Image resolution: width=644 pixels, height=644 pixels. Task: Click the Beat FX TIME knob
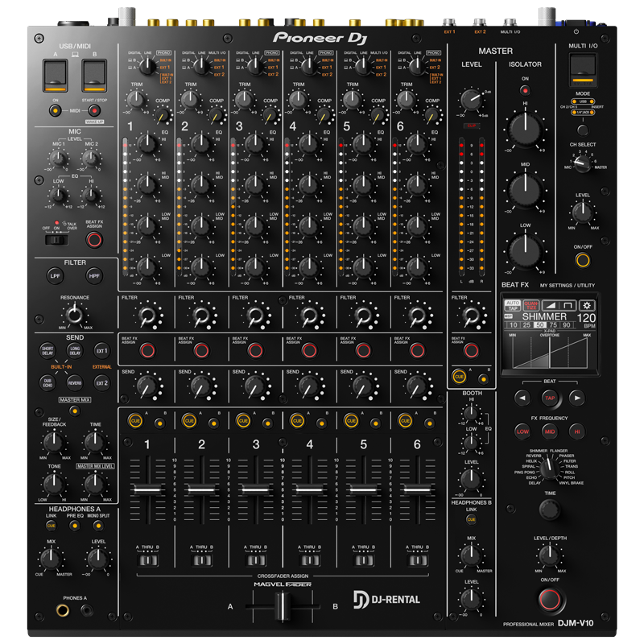tap(549, 510)
